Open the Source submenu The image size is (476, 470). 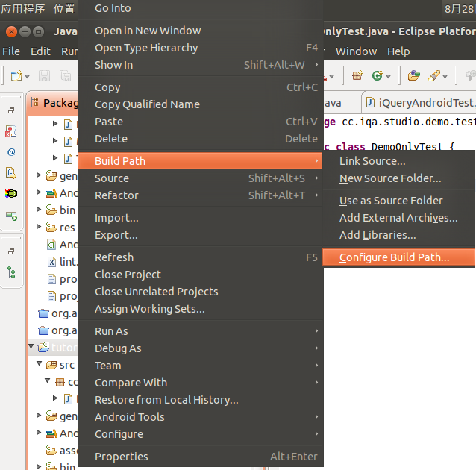pos(201,178)
